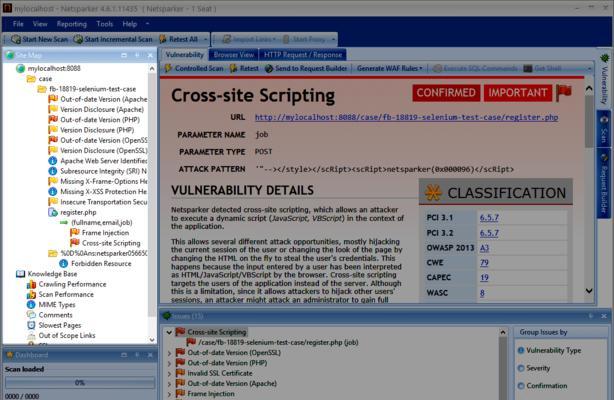Expand the Invalid SSL Certificate issue group

(169, 373)
